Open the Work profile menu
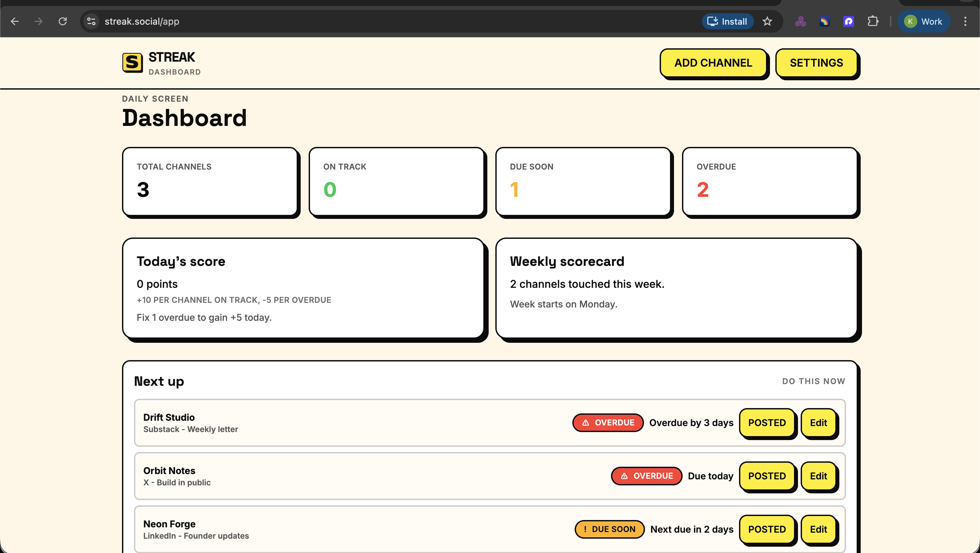Screen dimensions: 980x553 [924, 21]
